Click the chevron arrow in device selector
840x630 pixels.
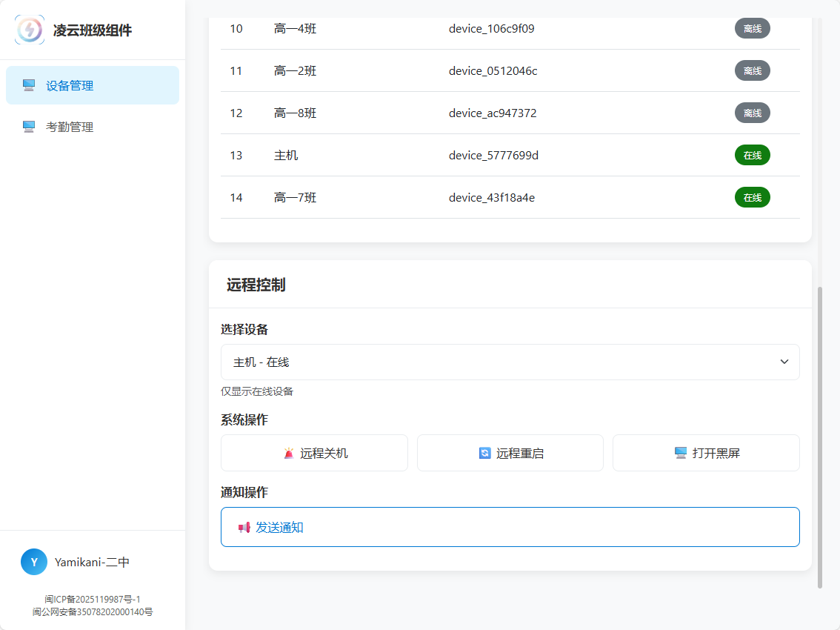click(784, 362)
